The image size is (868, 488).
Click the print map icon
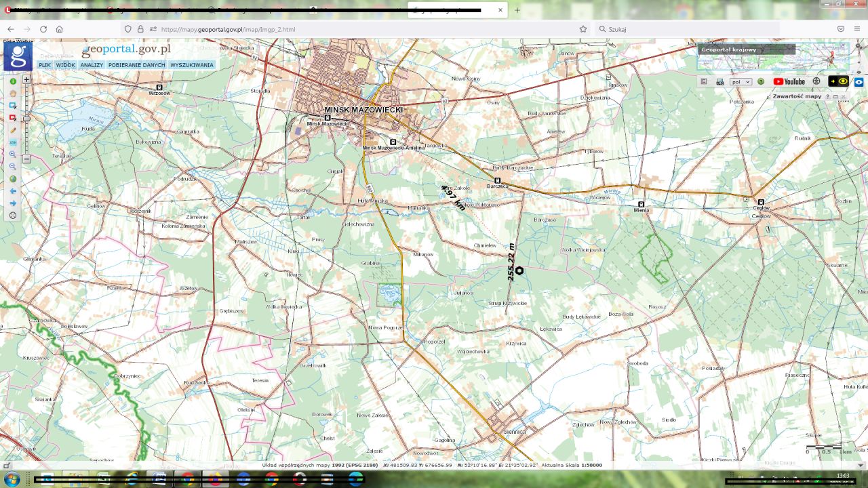tap(720, 81)
